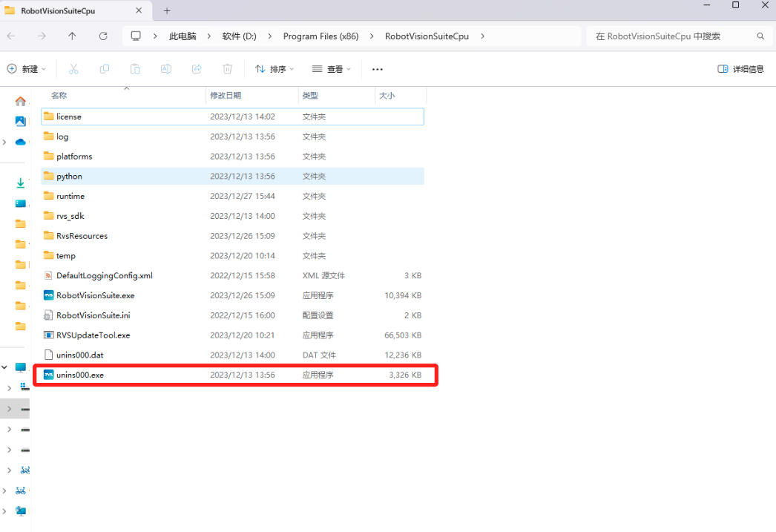Screen dimensions: 776x532
Task: Select the Home icon in the sidebar
Action: click(20, 101)
